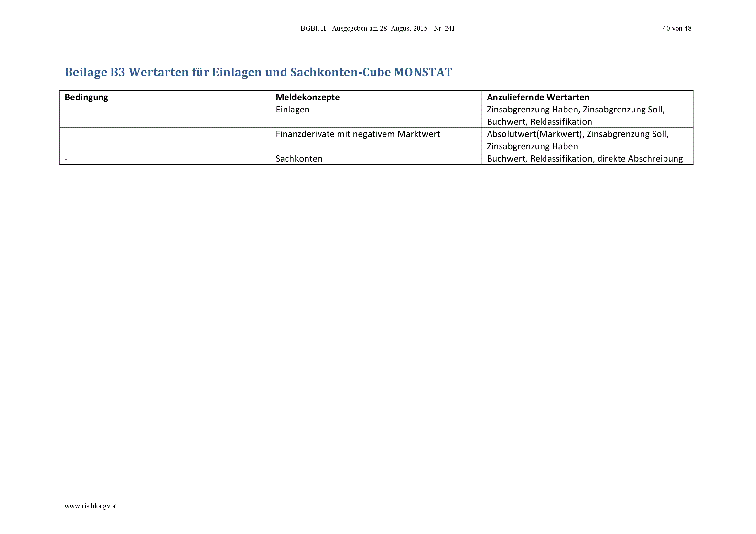Screen dimensions: 756x534
Task: Click the Zinsabgrenzung Haben, Zinsabgrenzung Soll text
Action: (x=576, y=110)
